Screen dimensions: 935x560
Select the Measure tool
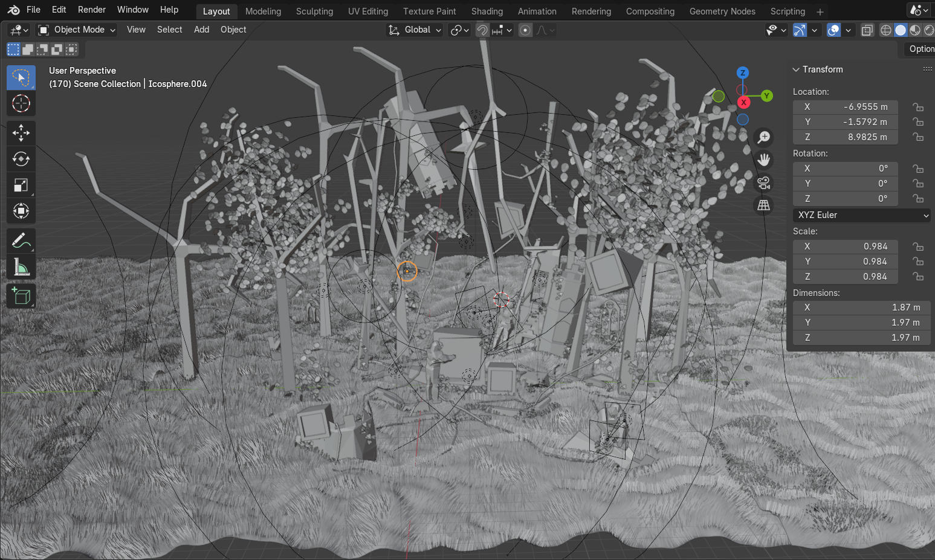21,266
